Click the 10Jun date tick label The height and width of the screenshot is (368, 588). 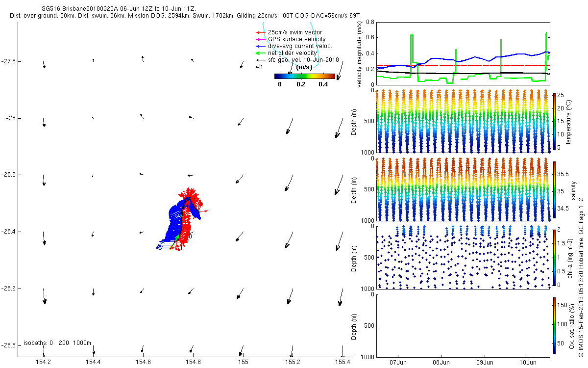[528, 363]
